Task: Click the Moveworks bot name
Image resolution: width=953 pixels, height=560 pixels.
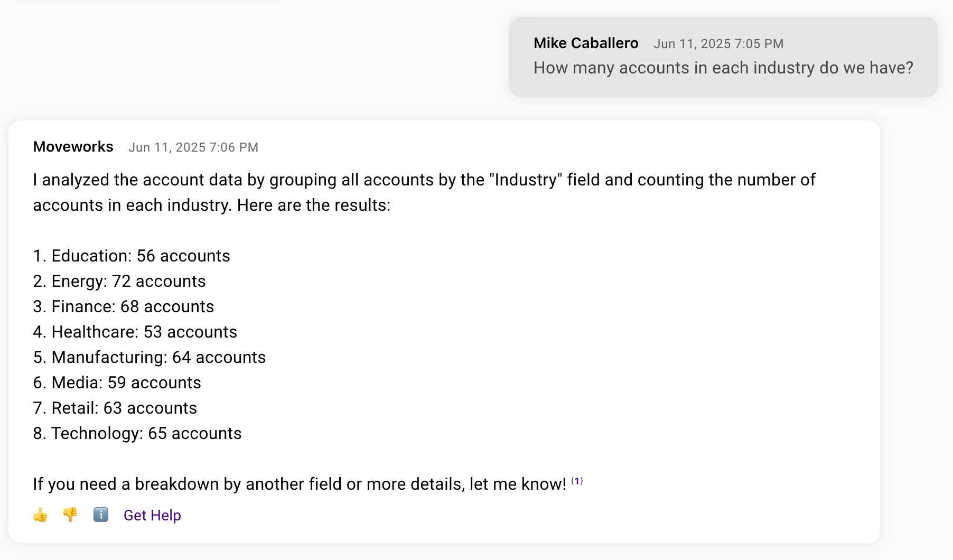Action: 73,146
